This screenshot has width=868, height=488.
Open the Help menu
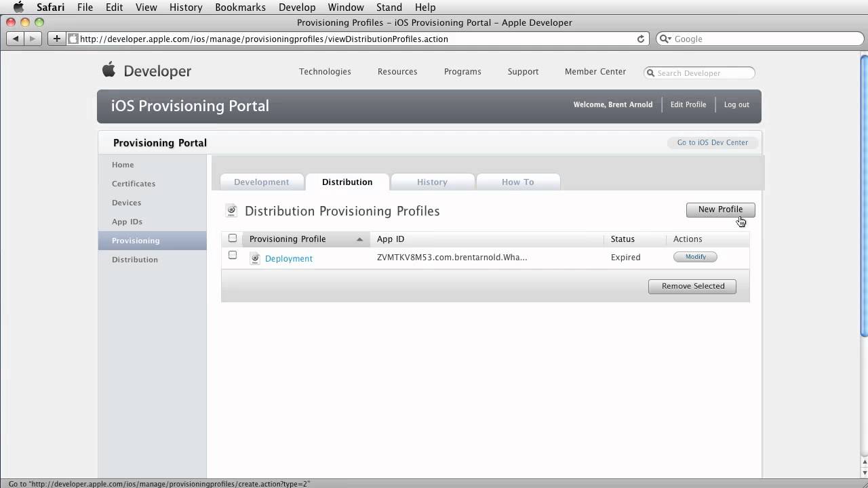(x=425, y=7)
